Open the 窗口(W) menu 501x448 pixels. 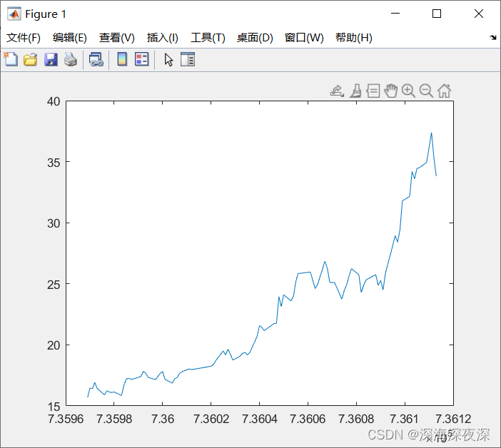tap(304, 38)
